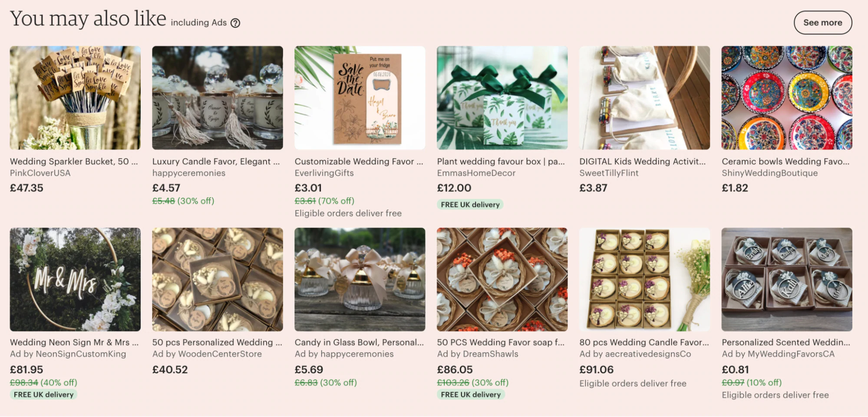Click Customizable Wedding Favor title link
This screenshot has width=868, height=417.
359,161
